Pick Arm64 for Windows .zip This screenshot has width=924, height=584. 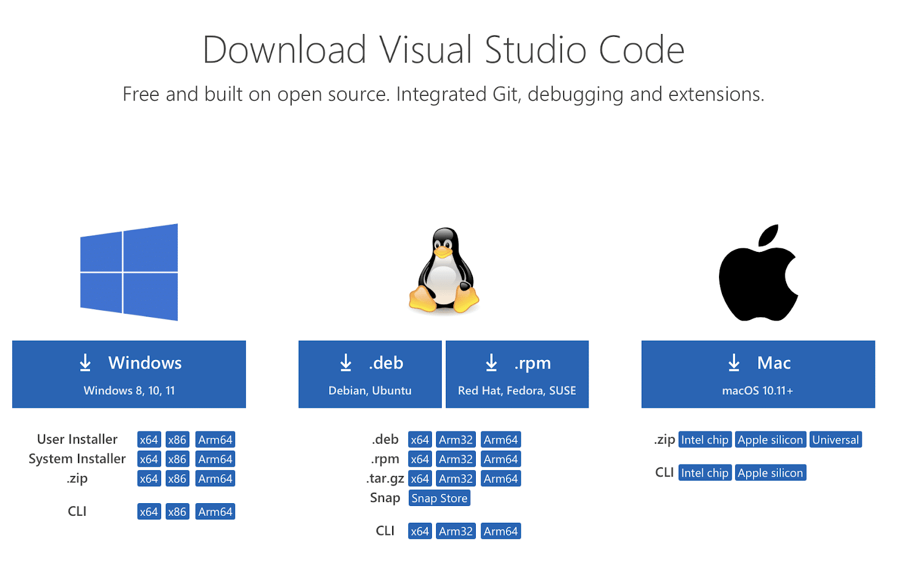pyautogui.click(x=215, y=479)
